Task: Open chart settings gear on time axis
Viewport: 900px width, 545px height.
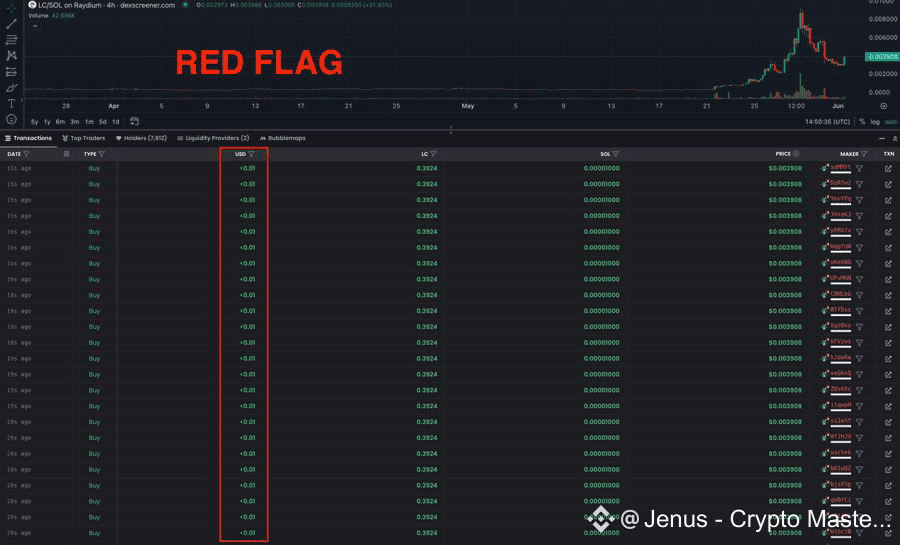Action: pyautogui.click(x=883, y=106)
